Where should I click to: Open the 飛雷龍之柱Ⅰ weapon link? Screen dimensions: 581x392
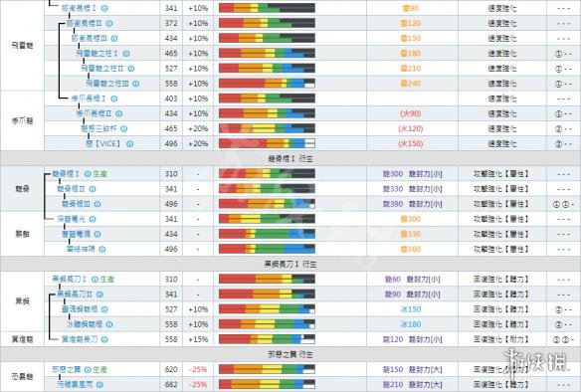click(97, 54)
